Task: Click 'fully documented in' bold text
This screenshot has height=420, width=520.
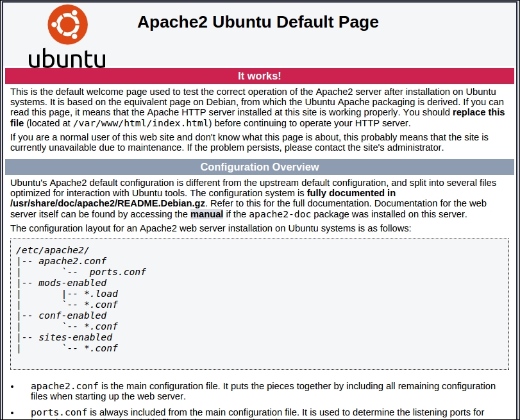Action: 351,193
